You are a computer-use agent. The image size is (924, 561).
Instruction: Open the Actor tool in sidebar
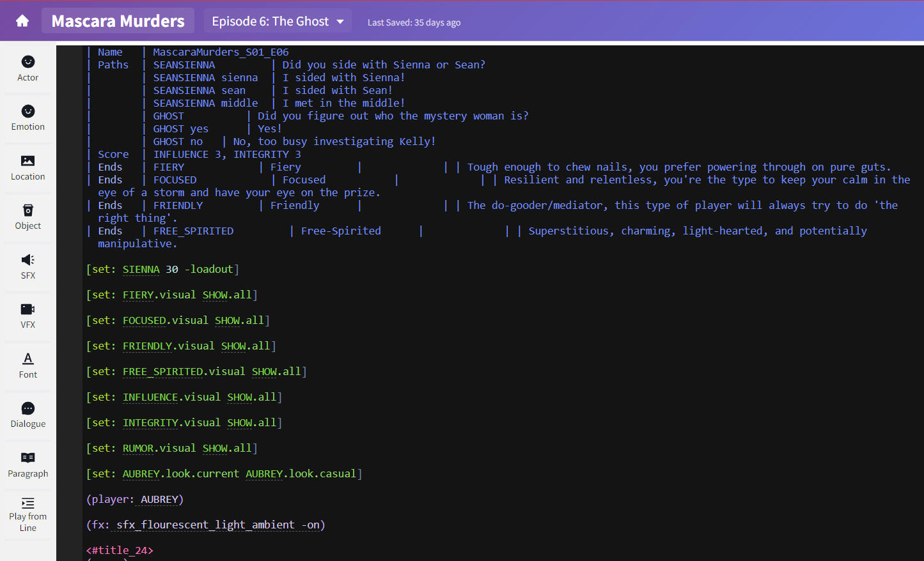[28, 68]
